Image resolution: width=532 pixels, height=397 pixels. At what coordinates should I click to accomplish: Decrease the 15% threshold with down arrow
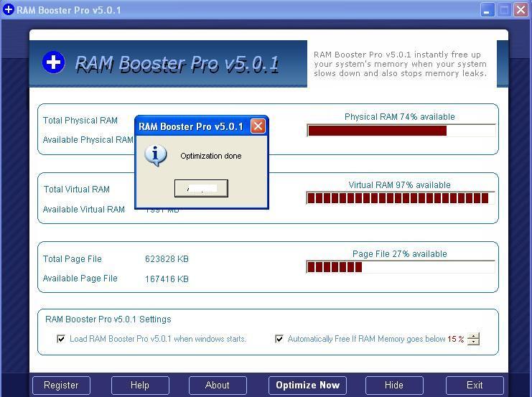(x=473, y=342)
